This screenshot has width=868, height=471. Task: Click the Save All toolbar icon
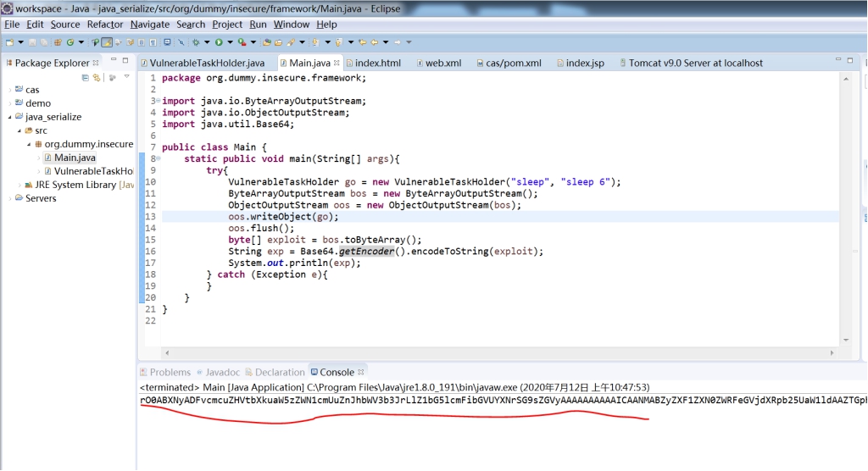click(44, 42)
